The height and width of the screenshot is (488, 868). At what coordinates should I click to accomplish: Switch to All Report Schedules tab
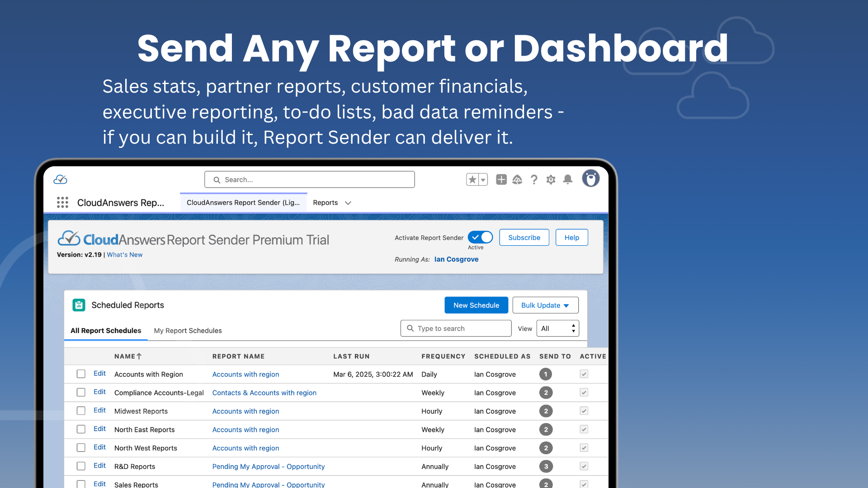pos(106,331)
